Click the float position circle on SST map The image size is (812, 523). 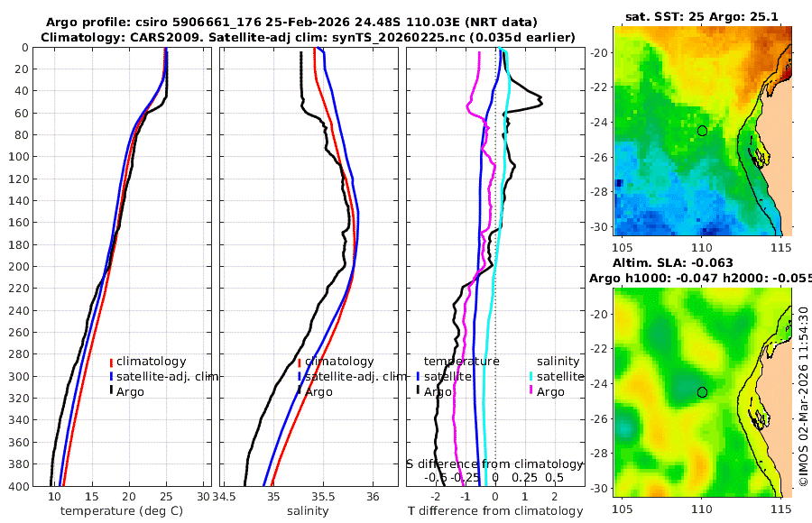pos(702,131)
